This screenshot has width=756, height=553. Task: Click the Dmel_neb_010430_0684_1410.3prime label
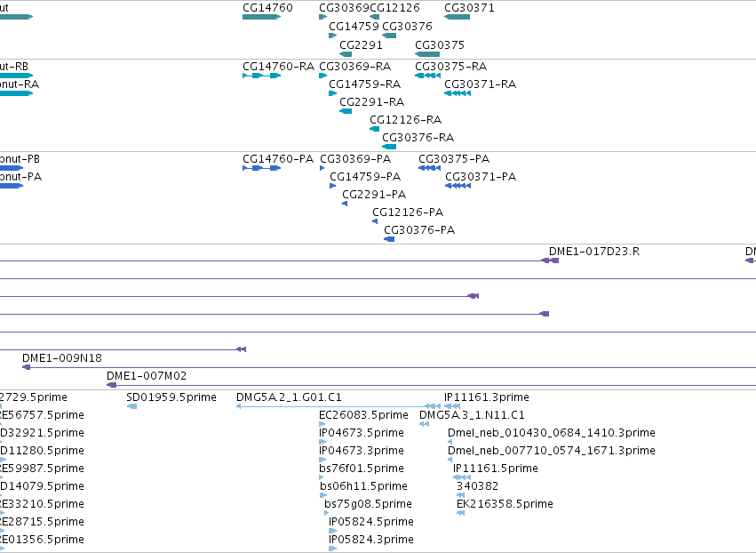(552, 433)
